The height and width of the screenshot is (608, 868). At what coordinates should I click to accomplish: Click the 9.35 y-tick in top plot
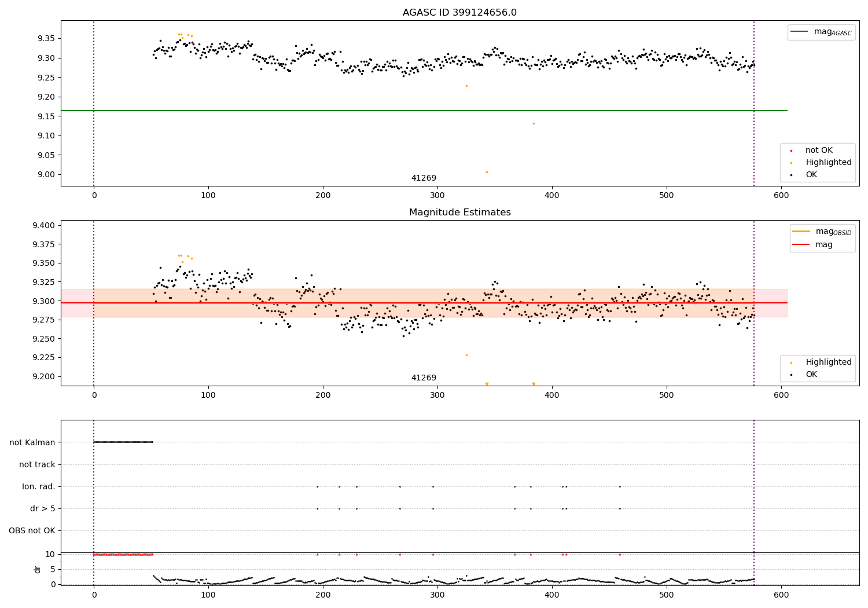46,38
